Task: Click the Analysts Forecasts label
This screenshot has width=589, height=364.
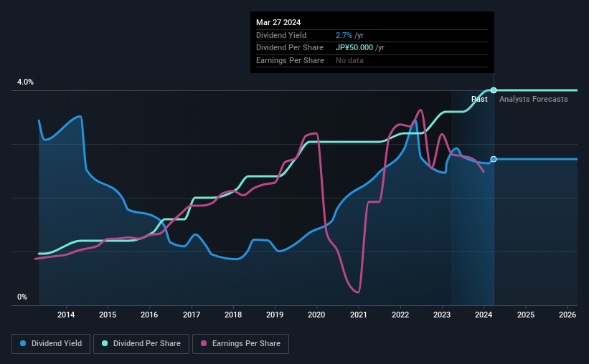Action: (x=534, y=99)
